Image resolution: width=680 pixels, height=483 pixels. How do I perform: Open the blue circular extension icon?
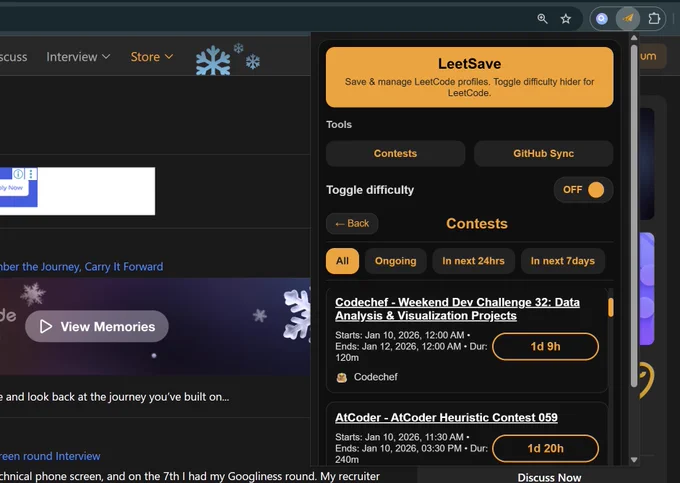[602, 19]
